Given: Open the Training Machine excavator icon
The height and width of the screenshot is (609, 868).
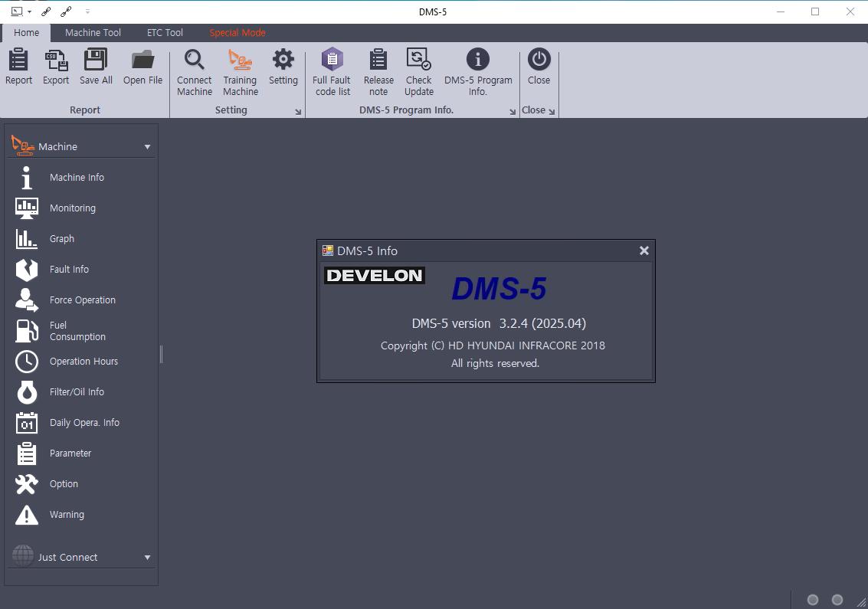Looking at the screenshot, I should point(241,59).
